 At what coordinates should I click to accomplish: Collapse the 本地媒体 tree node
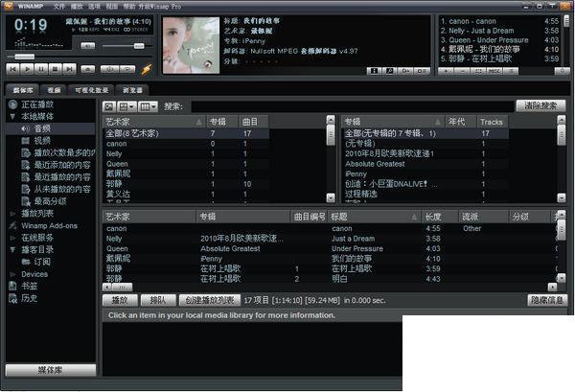12,117
